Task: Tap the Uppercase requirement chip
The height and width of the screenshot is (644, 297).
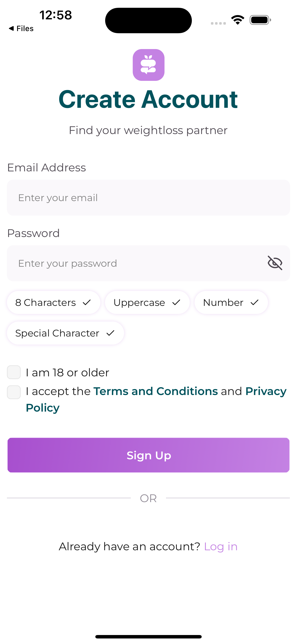Action: point(147,302)
